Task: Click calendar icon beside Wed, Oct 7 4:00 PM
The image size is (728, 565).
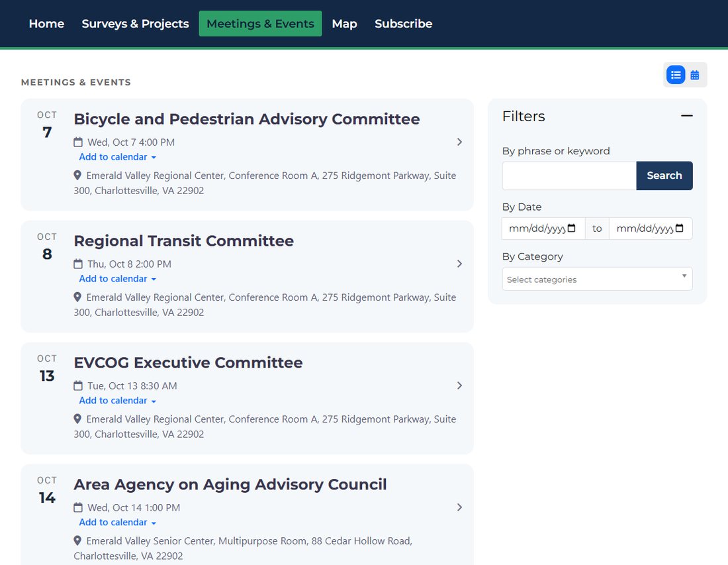Action: click(x=78, y=142)
